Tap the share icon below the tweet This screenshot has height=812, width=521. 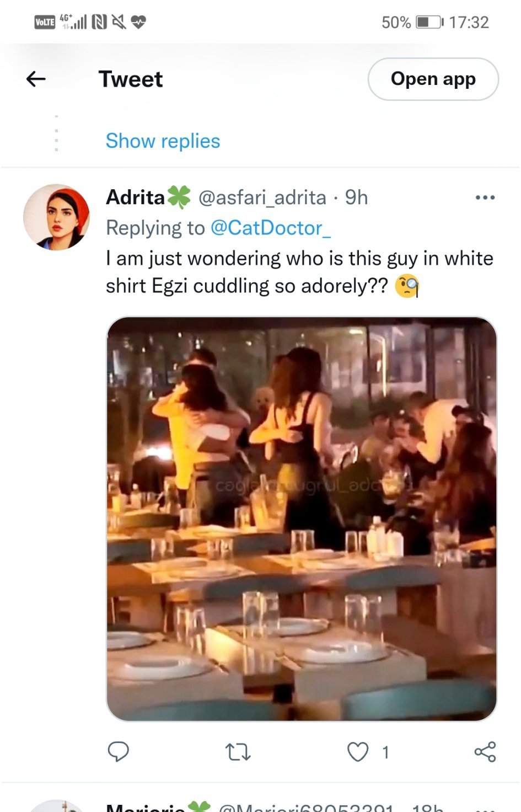pos(485,751)
